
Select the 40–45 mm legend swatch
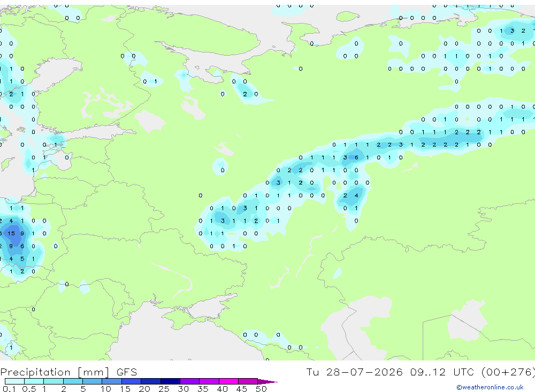228,381
